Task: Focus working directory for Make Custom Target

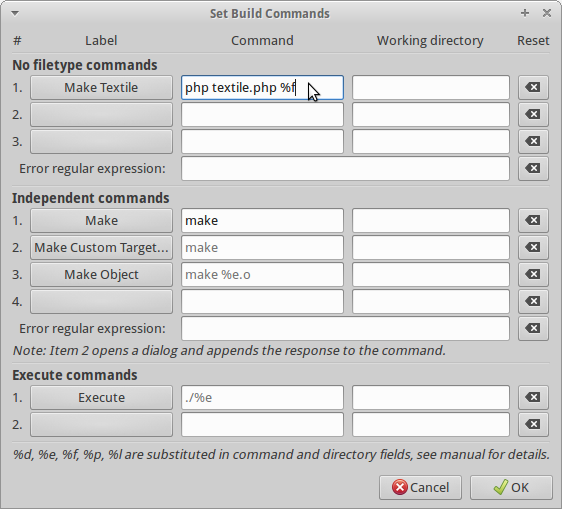Action: click(x=431, y=247)
